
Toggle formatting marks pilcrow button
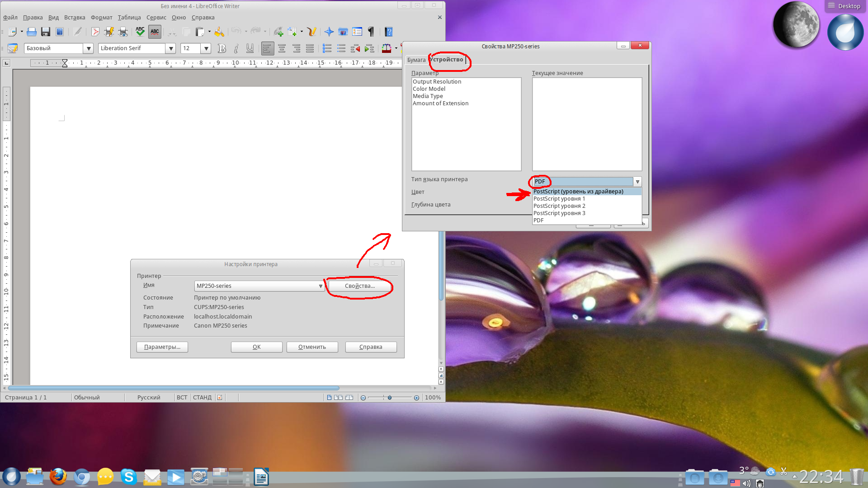tap(371, 32)
